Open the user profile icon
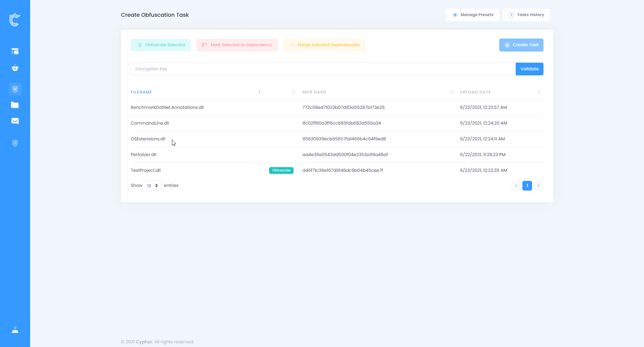Image resolution: width=644 pixels, height=347 pixels. coord(15,330)
